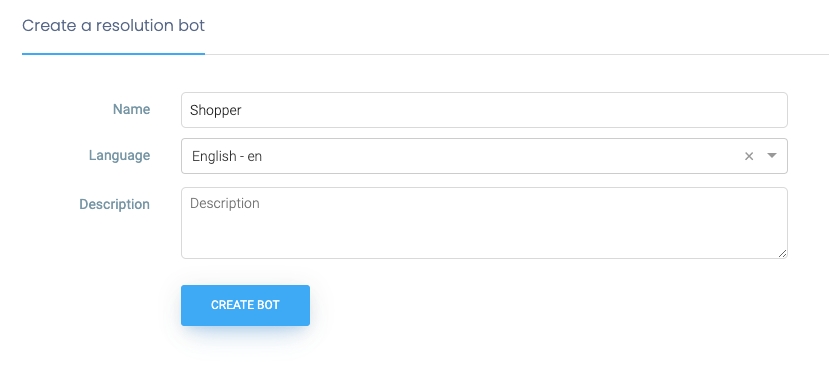The width and height of the screenshot is (829, 371).
Task: Click inside the Description text area
Action: (x=484, y=223)
